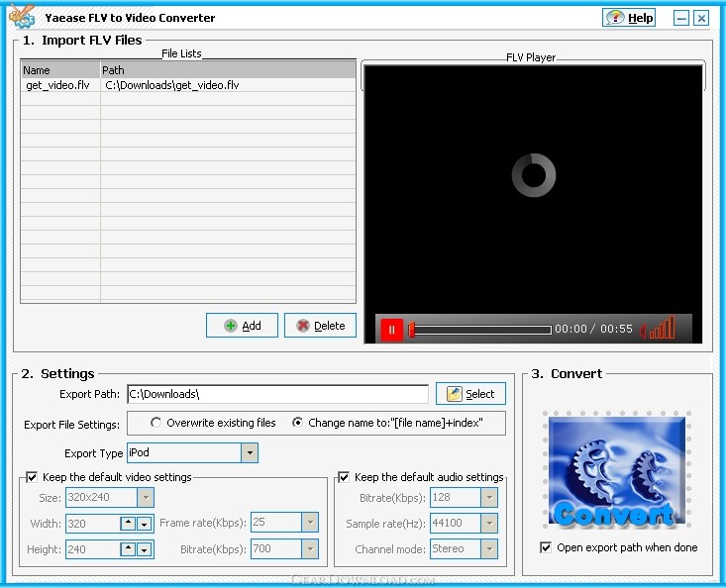Decrease Width with the down arrow

click(145, 524)
